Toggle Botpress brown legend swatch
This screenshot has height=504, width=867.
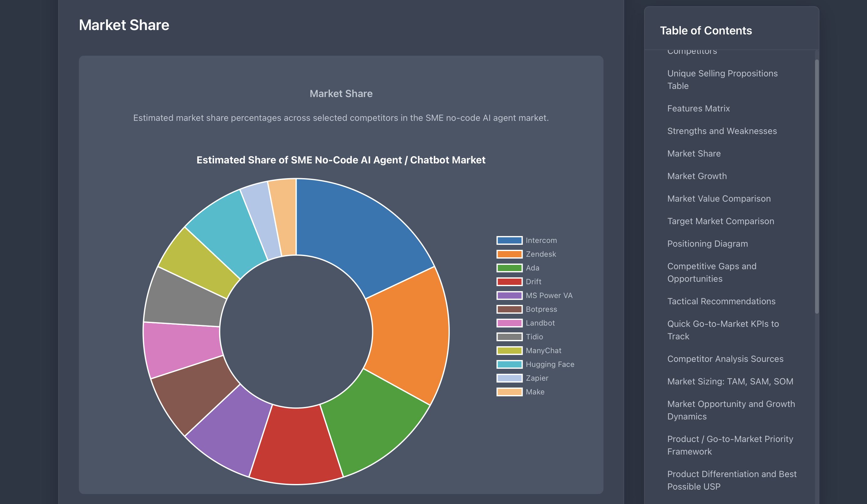(x=509, y=309)
